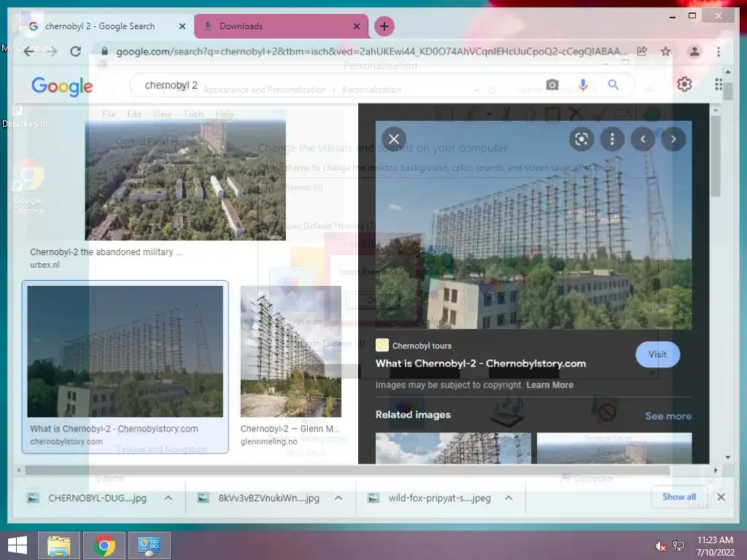Search inside image with Google Lens icon
This screenshot has height=560, width=747.
click(x=581, y=139)
